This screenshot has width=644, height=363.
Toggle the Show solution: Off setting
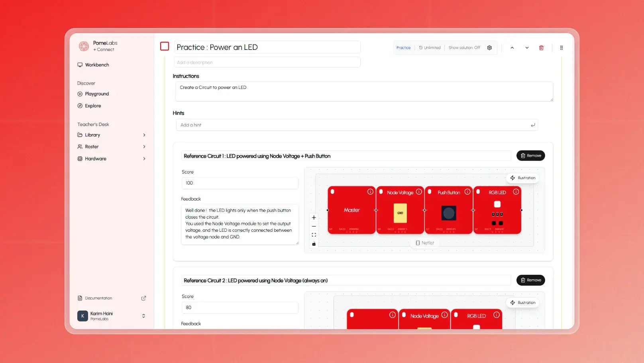click(x=464, y=48)
